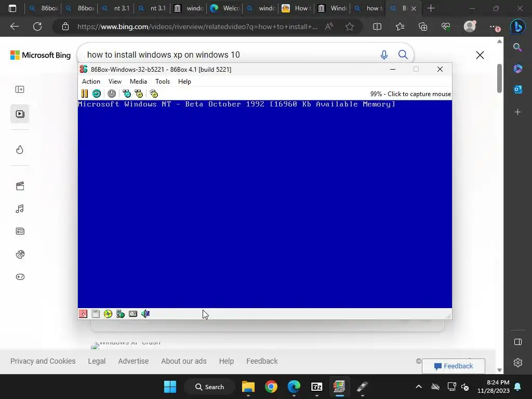Screen dimensions: 532x399
Task: Click the ACPI shutdown power icon in 86Box
Action: (112, 94)
